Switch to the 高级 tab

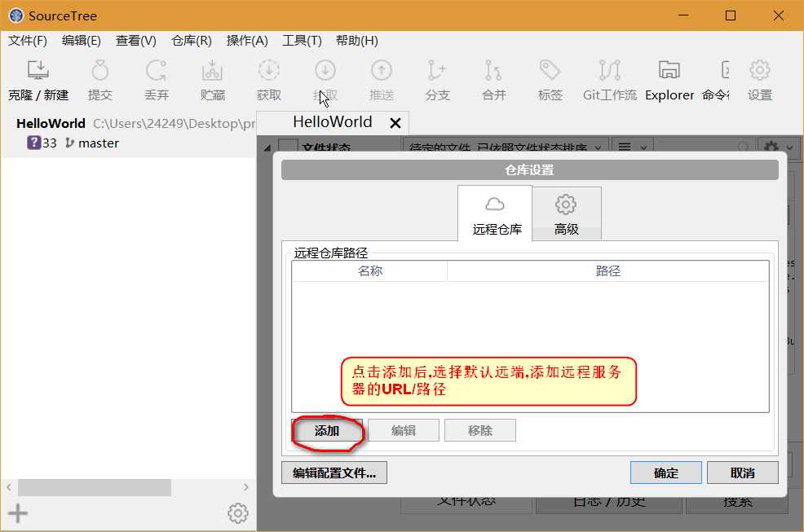tap(567, 213)
